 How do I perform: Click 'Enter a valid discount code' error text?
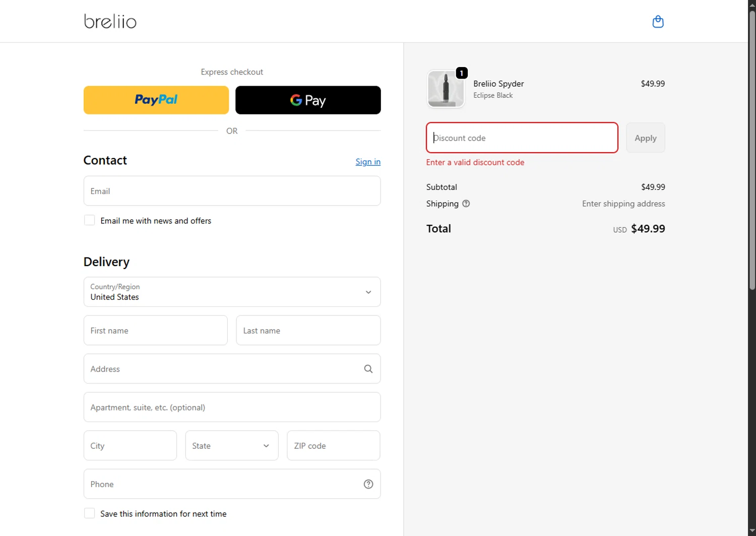click(x=475, y=162)
